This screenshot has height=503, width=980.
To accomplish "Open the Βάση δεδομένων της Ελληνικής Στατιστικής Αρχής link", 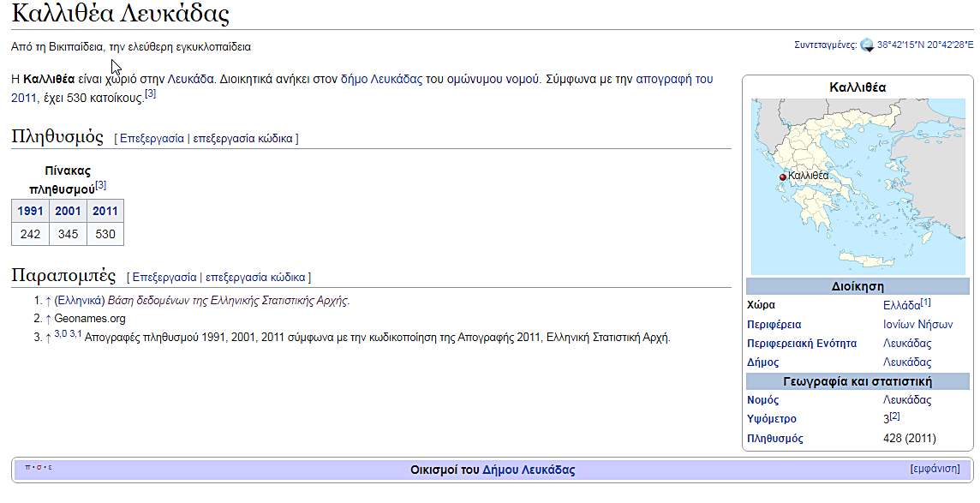I will (x=228, y=301).
